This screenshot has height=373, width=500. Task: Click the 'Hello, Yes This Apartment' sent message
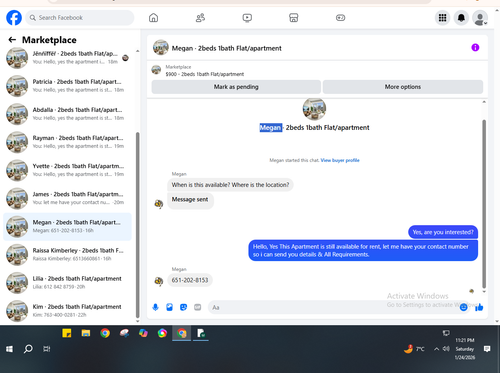tap(363, 251)
